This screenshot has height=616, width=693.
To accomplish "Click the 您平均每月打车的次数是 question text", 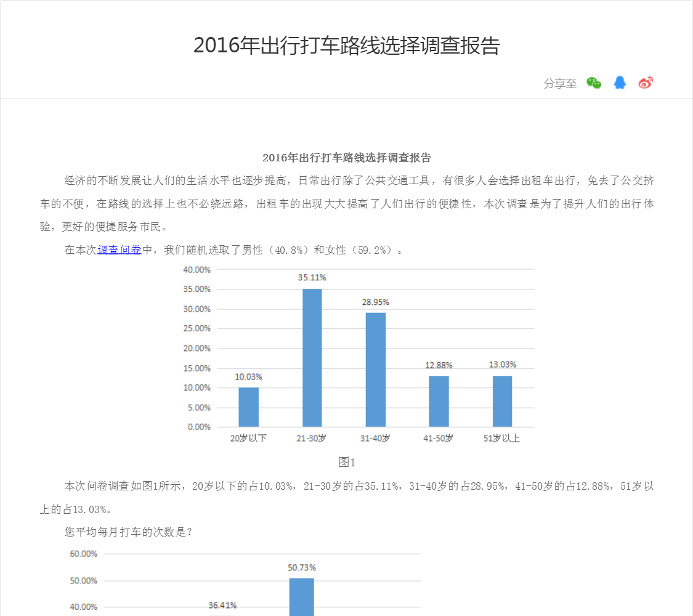I will (x=128, y=532).
